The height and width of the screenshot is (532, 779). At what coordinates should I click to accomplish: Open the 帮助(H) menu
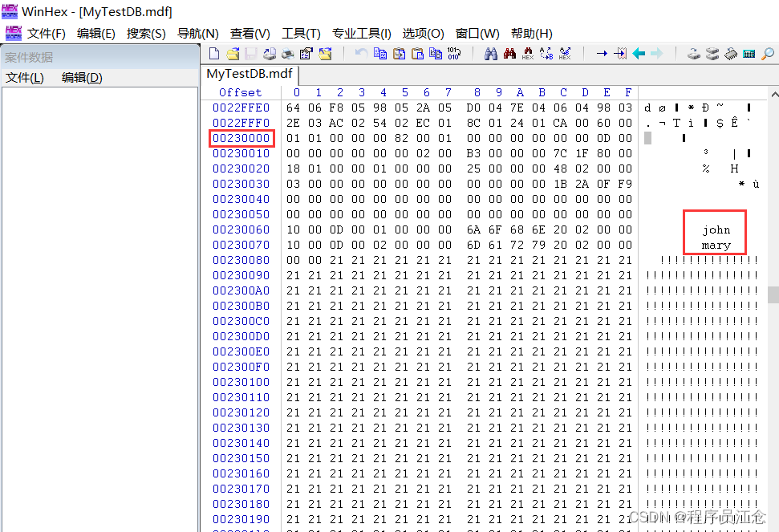click(x=532, y=33)
